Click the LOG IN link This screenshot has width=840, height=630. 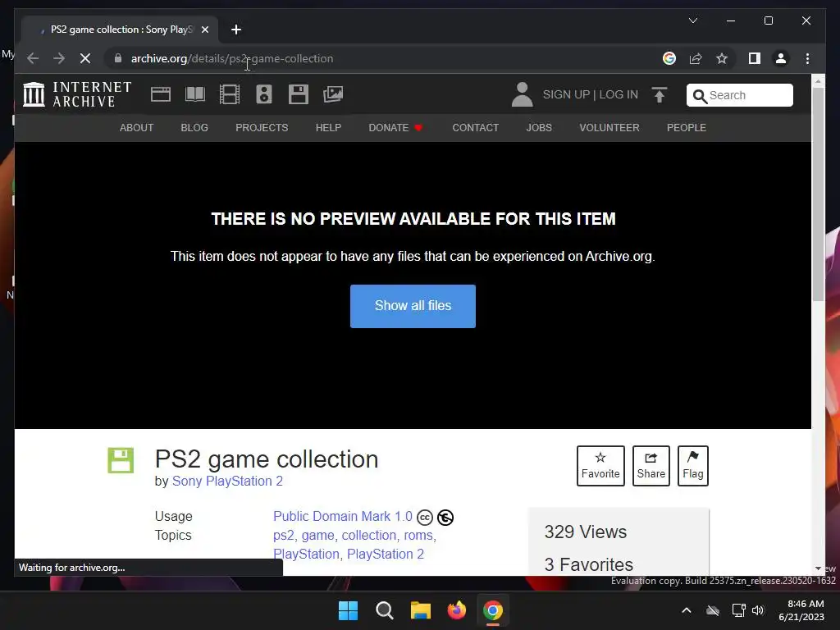tap(619, 95)
